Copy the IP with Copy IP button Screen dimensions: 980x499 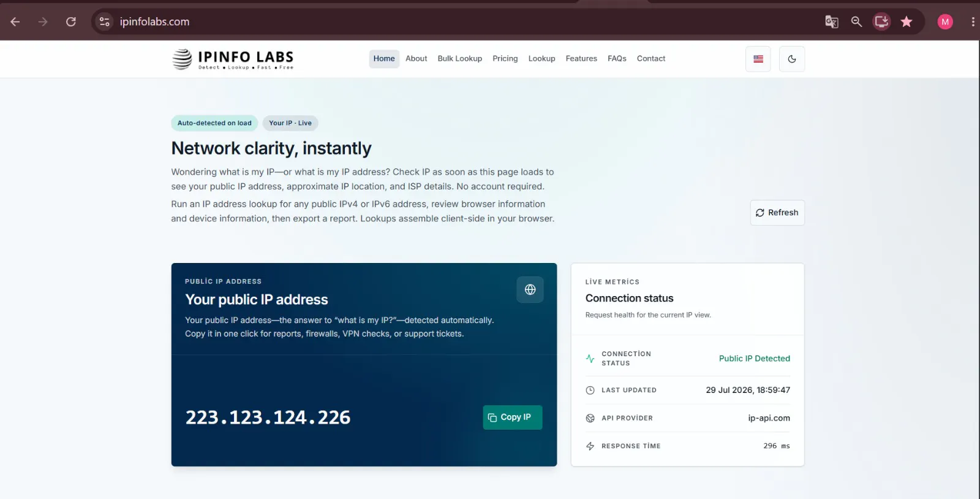tap(513, 417)
